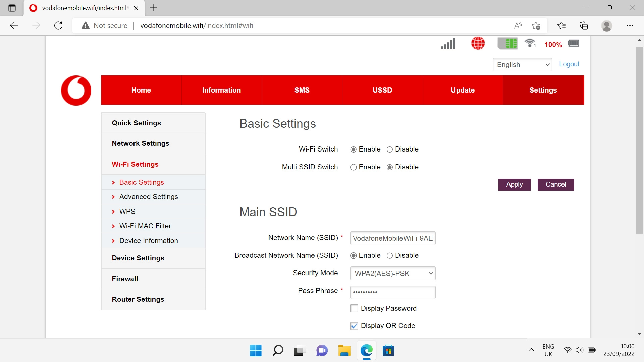Click browser refresh button
Screen dimensions: 644x362
tap(58, 26)
